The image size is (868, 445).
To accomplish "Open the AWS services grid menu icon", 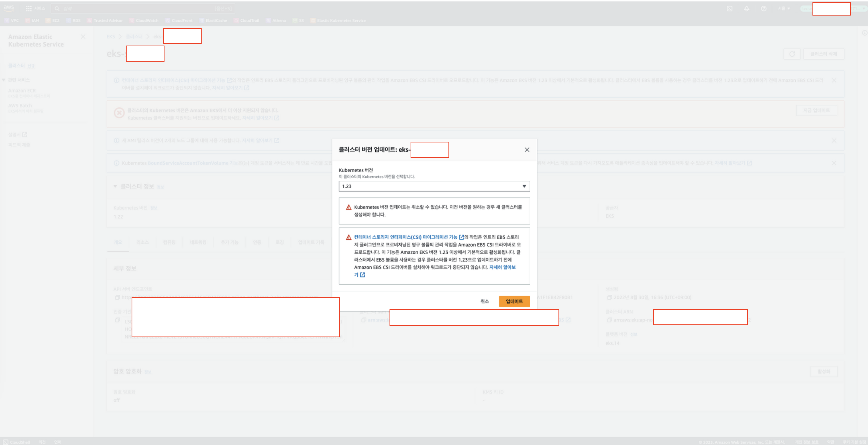I will point(29,8).
